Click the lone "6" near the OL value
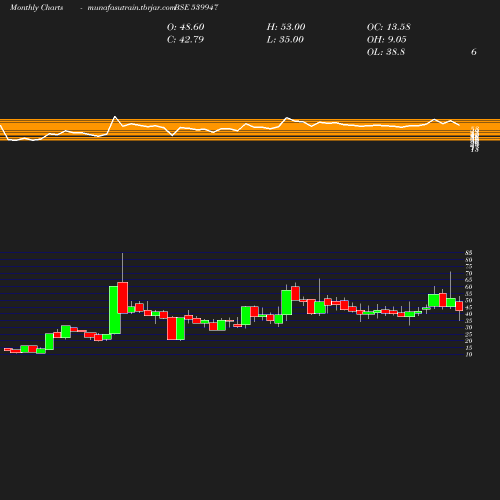 (474, 52)
